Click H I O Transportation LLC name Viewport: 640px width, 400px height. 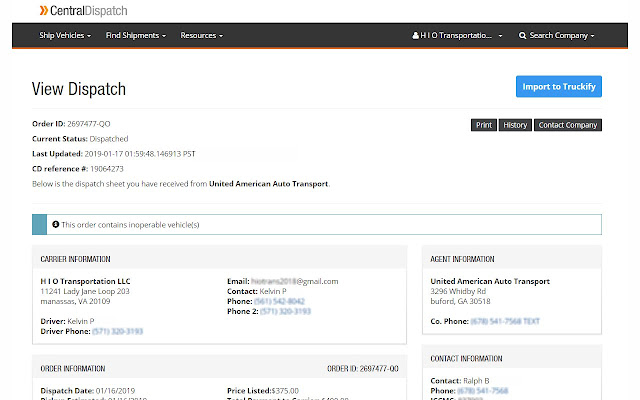[85, 281]
